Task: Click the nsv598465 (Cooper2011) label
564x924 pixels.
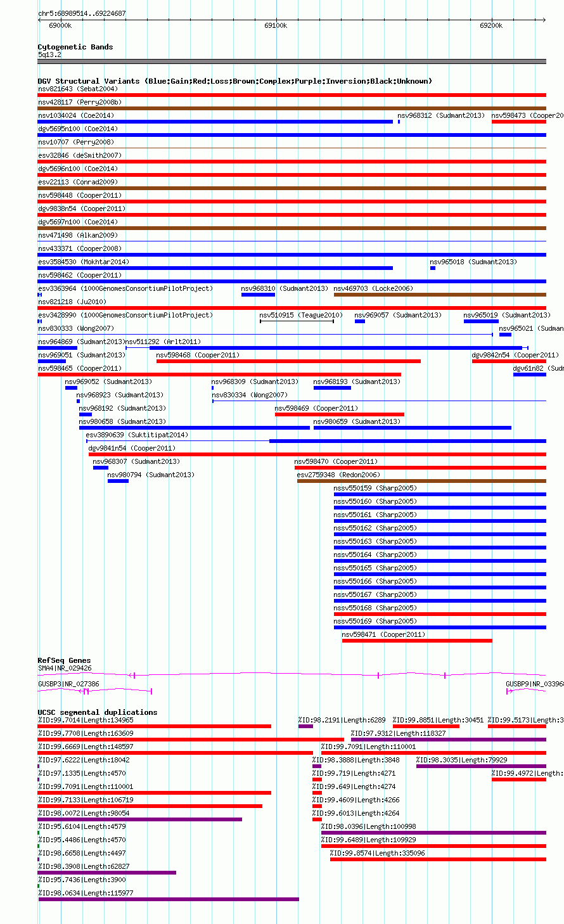Action: pyautogui.click(x=80, y=368)
